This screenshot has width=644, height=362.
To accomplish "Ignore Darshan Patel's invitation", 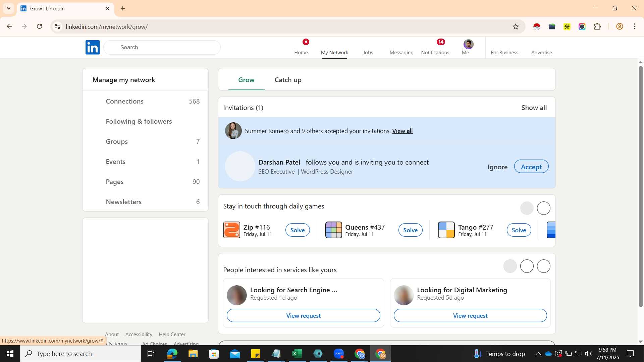I will click(x=497, y=167).
